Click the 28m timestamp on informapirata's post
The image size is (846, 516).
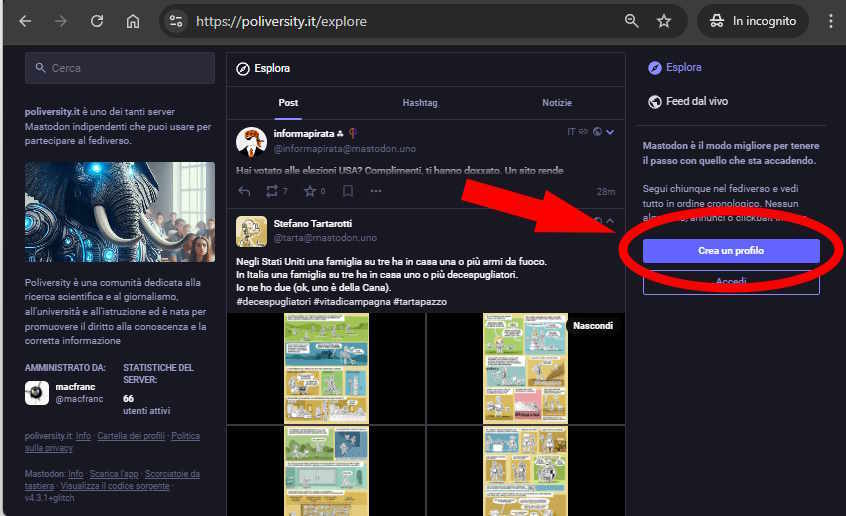point(606,192)
